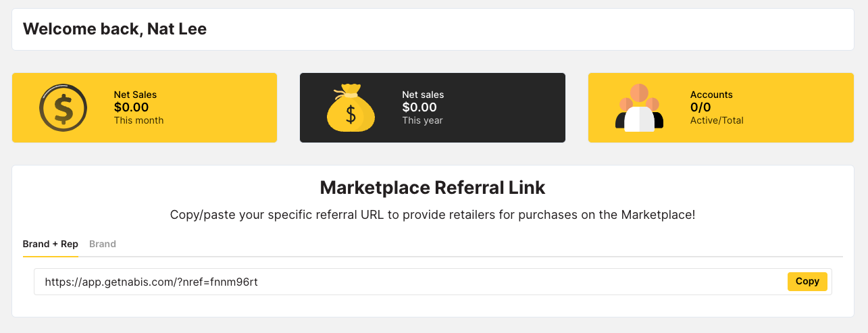Click the 0/0 accounts count
This screenshot has width=868, height=333.
(700, 107)
